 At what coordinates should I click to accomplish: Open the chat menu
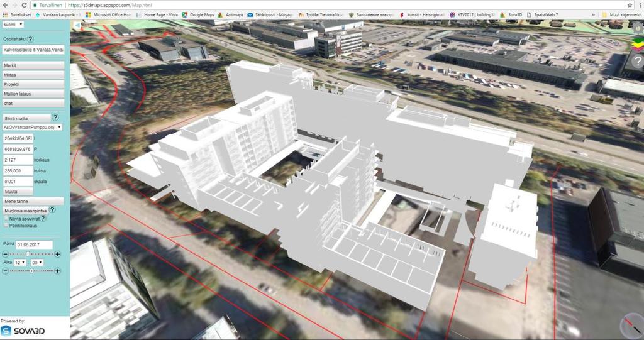33,104
